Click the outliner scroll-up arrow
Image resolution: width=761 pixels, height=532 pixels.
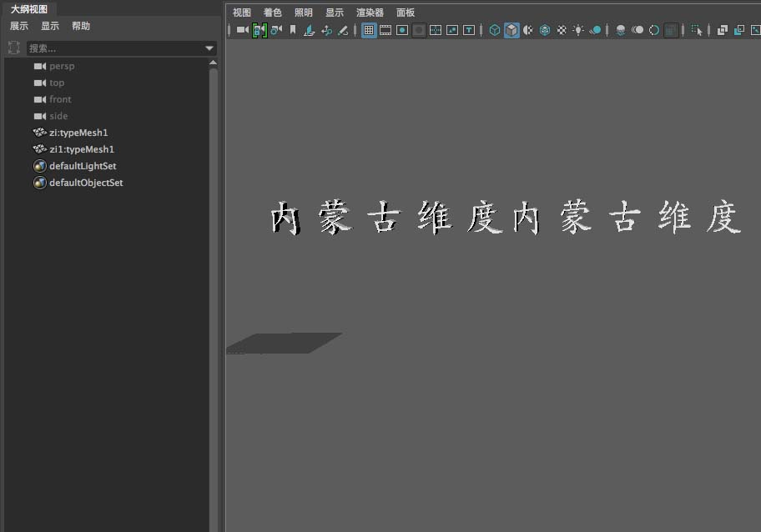pos(213,63)
